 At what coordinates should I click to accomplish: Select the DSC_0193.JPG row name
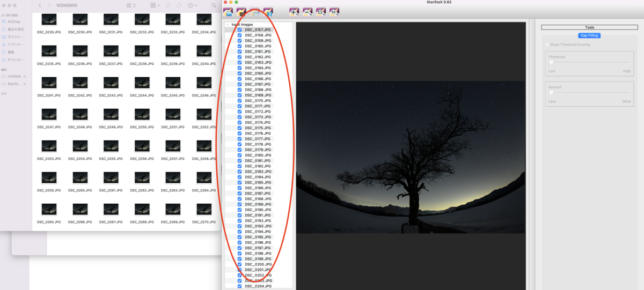click(x=258, y=226)
